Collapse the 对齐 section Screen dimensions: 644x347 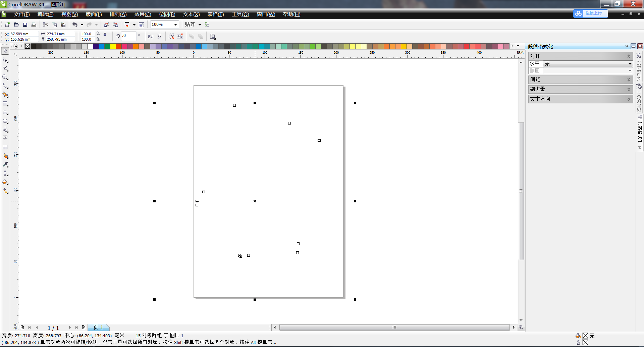(629, 56)
